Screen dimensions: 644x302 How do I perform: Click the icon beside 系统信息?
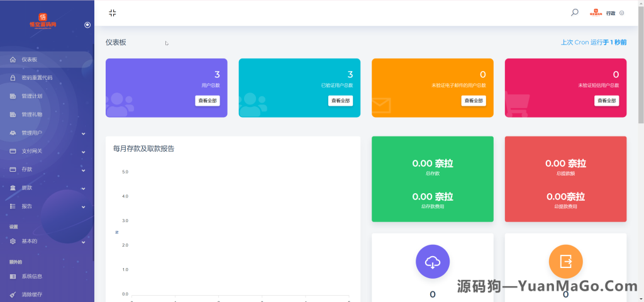tap(13, 277)
